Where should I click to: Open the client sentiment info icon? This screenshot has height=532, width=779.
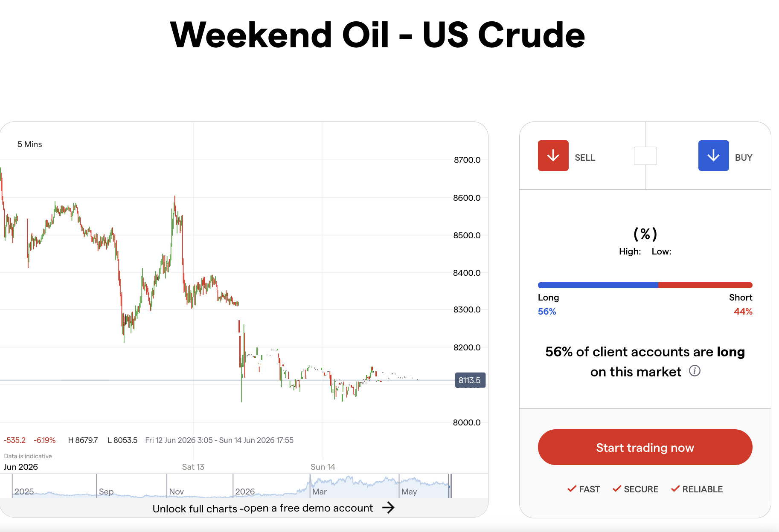point(695,371)
